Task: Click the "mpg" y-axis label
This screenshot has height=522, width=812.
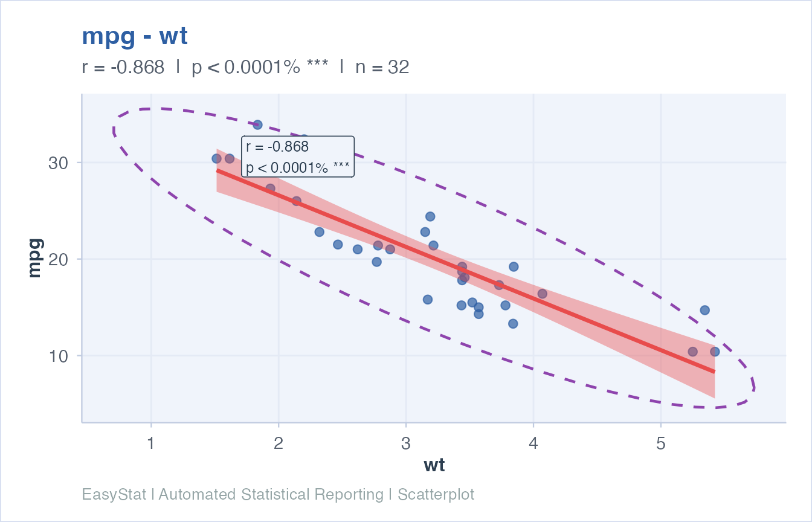Action: [35, 259]
